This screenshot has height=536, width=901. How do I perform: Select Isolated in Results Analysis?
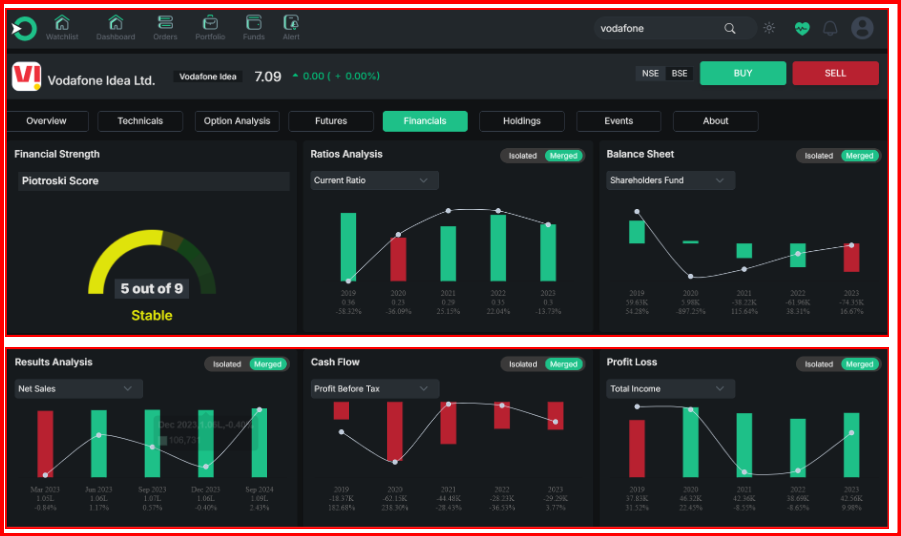coord(226,364)
